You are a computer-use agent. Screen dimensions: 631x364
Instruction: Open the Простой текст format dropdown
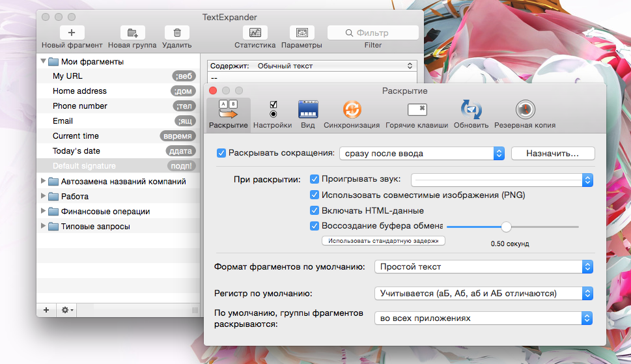point(483,266)
